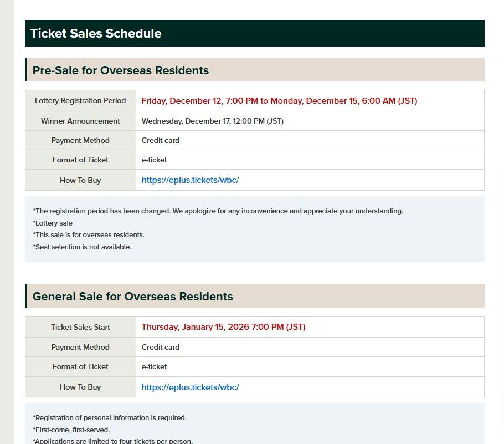Open the eplus link under General Sale section
504x444 pixels.
(190, 387)
